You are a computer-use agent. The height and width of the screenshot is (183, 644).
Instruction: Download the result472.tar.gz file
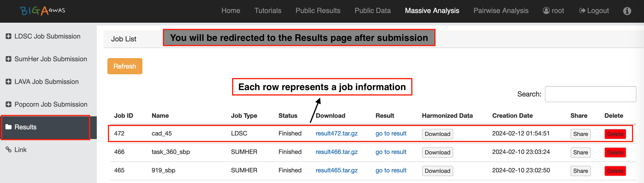pos(336,133)
